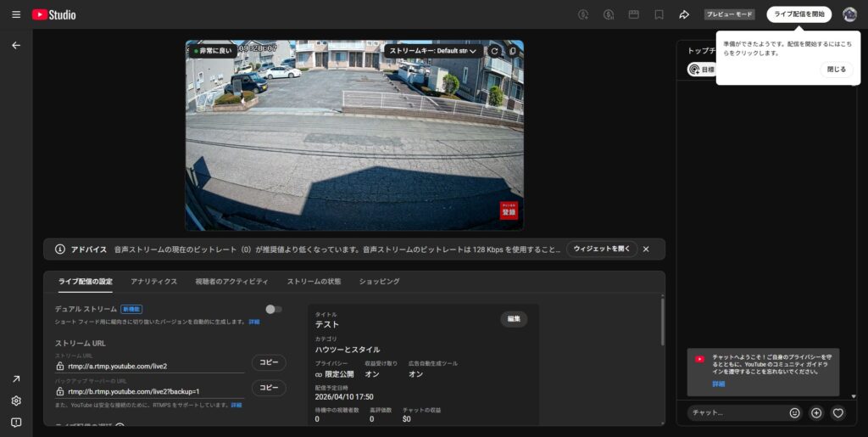This screenshot has height=437, width=868.
Task: Click the chat panel scroll down arrow
Action: 854,396
